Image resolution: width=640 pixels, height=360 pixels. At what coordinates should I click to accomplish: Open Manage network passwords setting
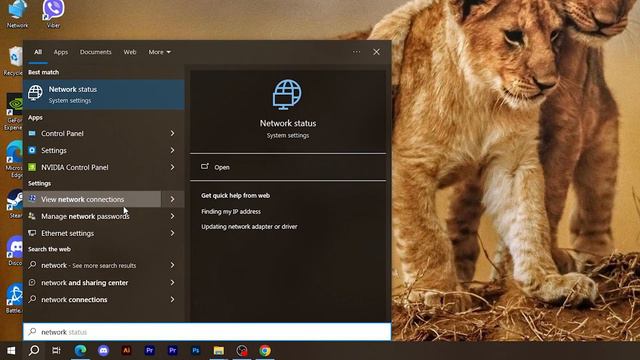tap(92, 216)
